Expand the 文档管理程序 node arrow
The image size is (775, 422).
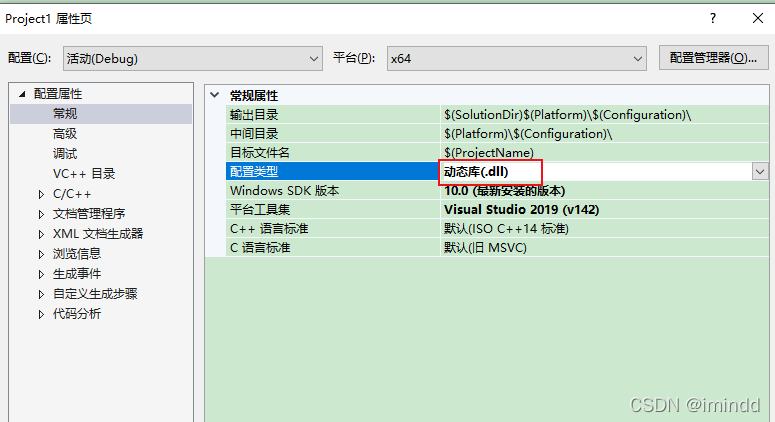pyautogui.click(x=42, y=214)
